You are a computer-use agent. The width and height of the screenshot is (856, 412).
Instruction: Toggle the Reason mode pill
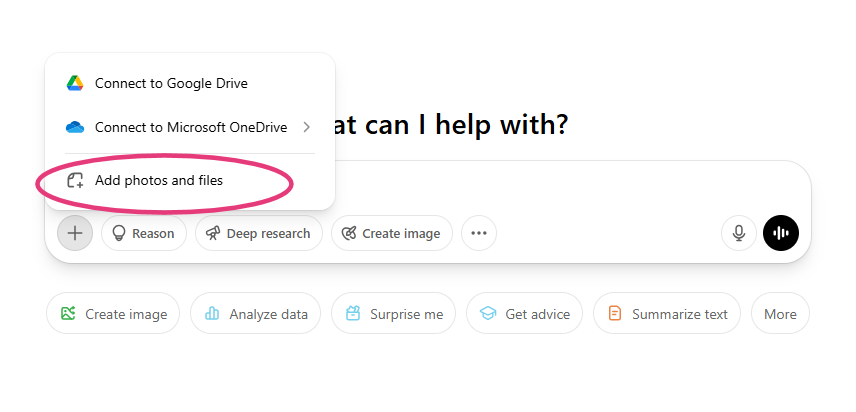(x=144, y=234)
